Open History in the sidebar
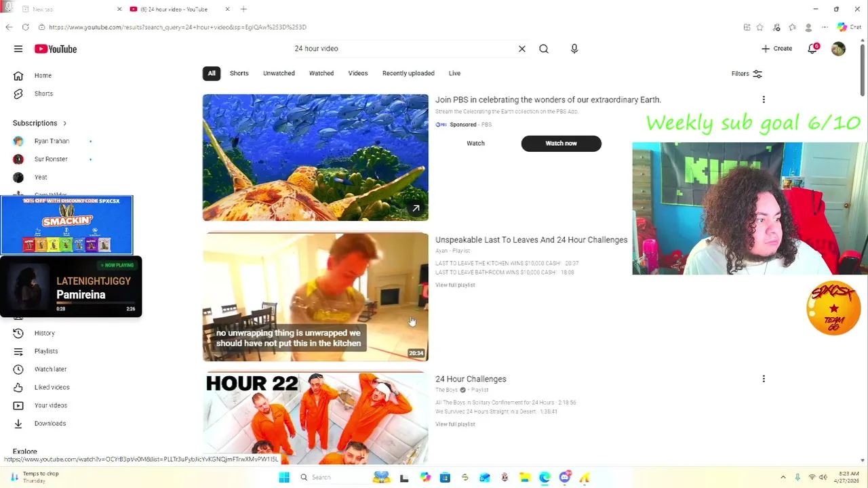 tap(44, 333)
